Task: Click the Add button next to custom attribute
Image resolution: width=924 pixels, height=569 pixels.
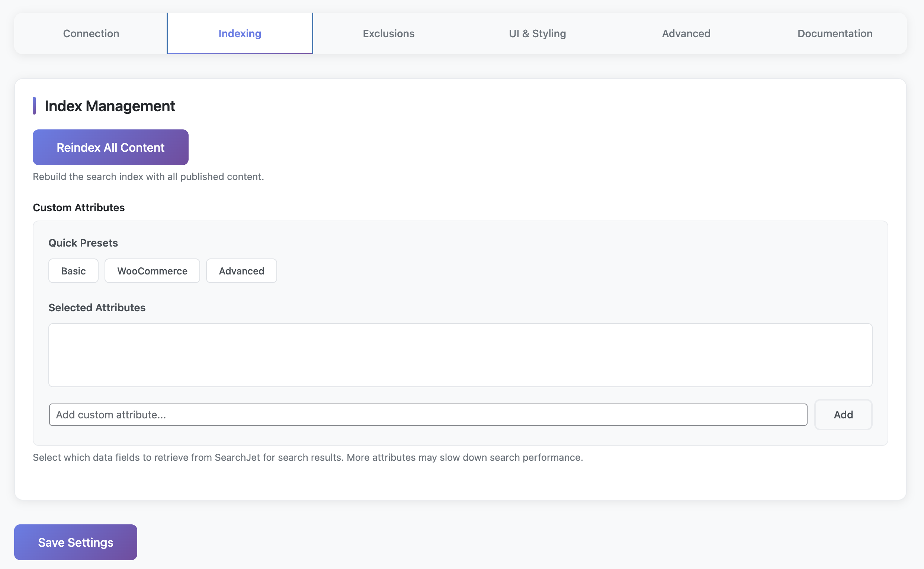Action: click(843, 414)
